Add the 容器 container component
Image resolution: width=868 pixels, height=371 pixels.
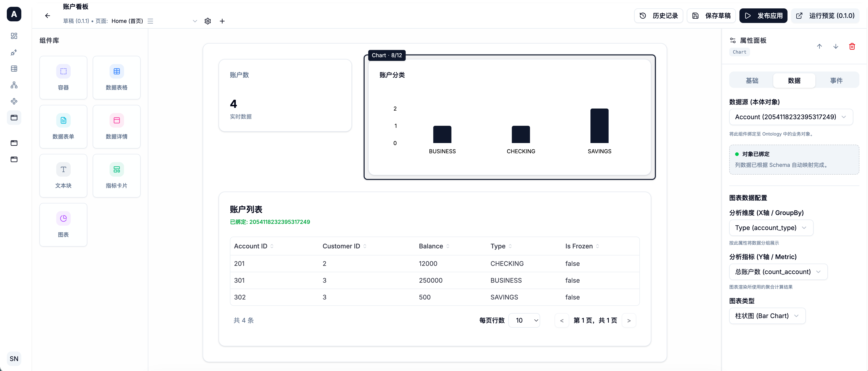[x=63, y=78]
